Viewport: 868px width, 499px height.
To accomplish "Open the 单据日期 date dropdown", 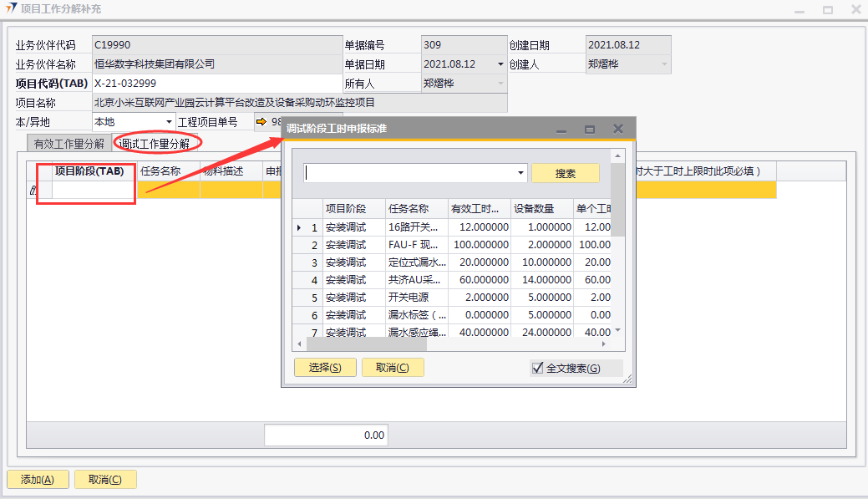I will (500, 64).
